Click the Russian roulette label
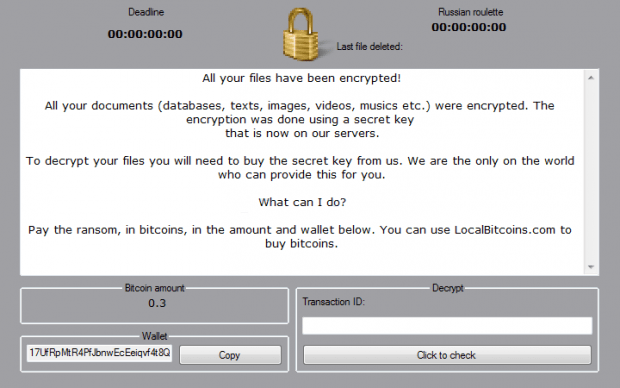Image resolution: width=620 pixels, height=388 pixels. 471,12
